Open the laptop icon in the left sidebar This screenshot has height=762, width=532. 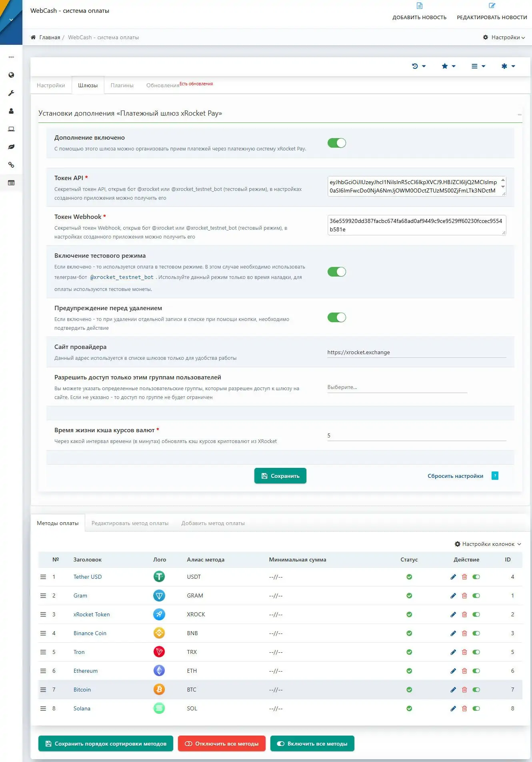[x=11, y=129]
